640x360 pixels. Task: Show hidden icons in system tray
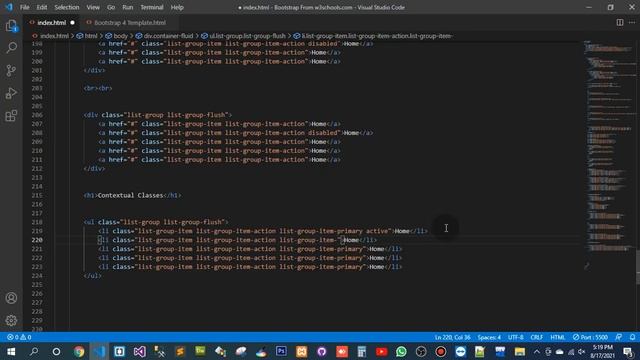[x=537, y=351]
